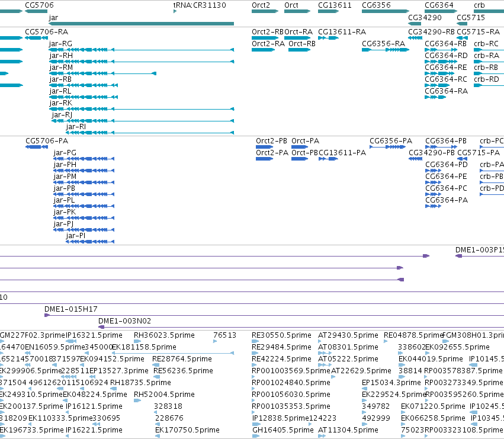Click the RH36023.5prime EST label
Screen dimensions: 504x439
pyautogui.click(x=164, y=335)
